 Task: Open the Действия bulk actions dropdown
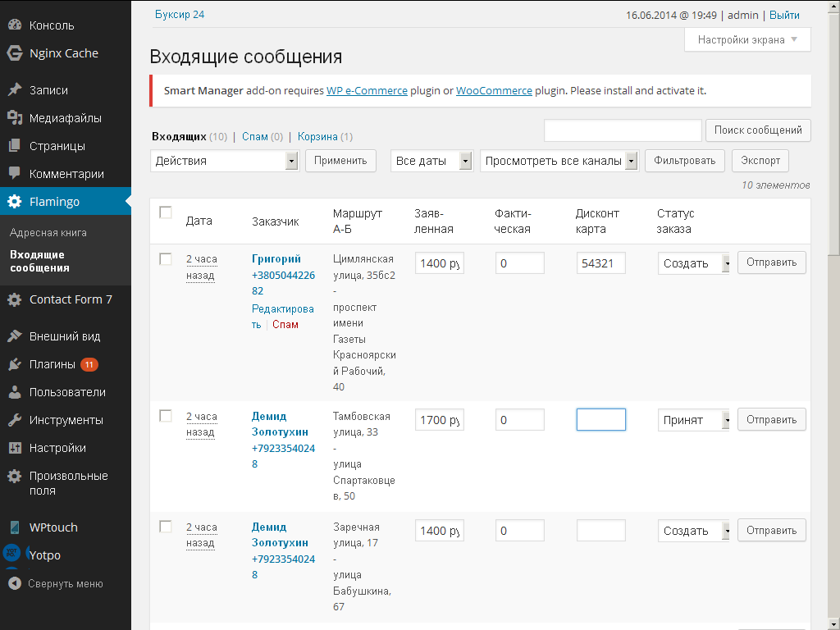(225, 161)
